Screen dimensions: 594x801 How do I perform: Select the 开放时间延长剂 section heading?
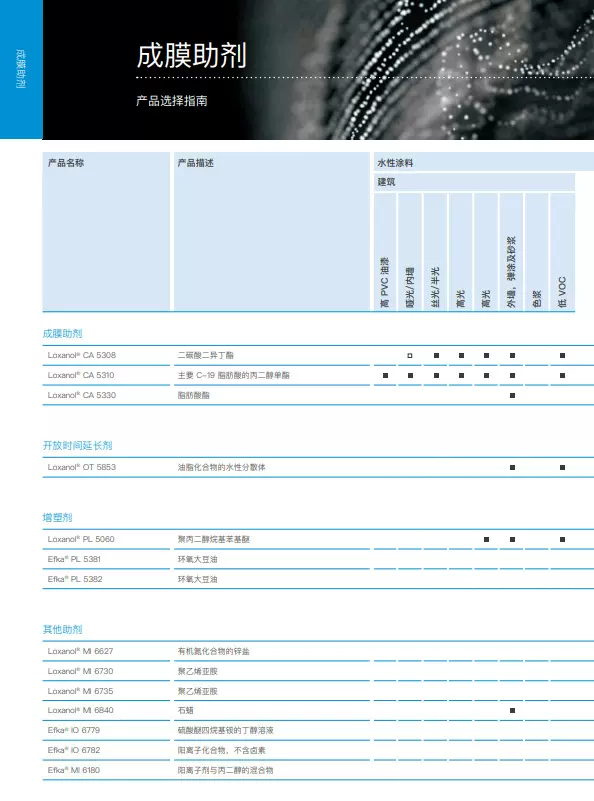pos(77,445)
